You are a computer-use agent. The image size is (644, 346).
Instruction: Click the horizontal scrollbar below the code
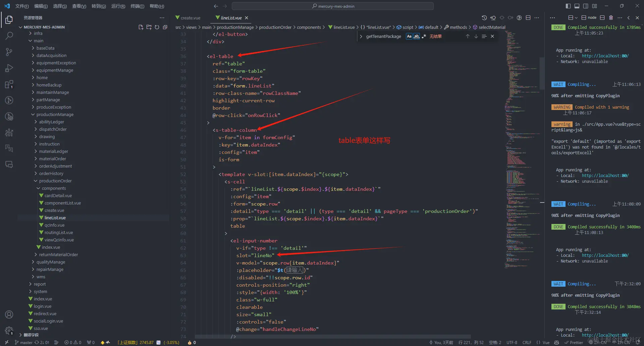pyautogui.click(x=333, y=337)
